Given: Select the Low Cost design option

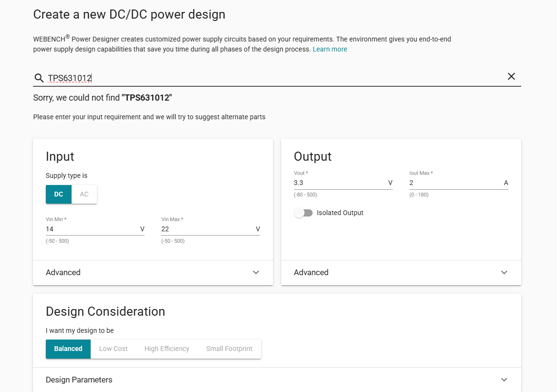Looking at the screenshot, I should pyautogui.click(x=113, y=349).
